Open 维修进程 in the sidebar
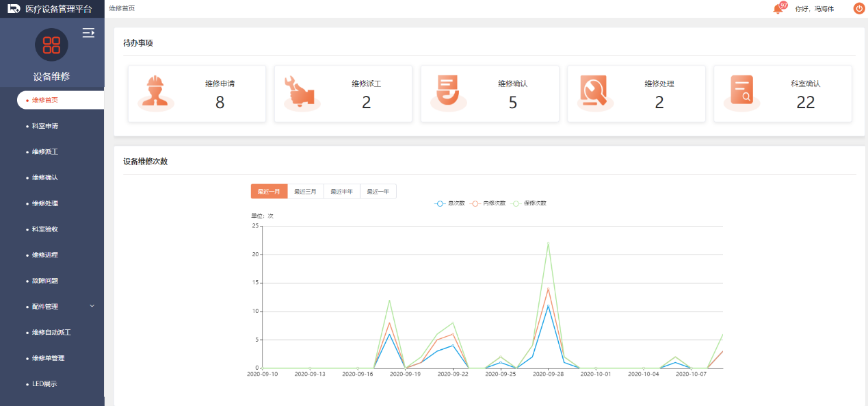The height and width of the screenshot is (406, 868). point(45,255)
